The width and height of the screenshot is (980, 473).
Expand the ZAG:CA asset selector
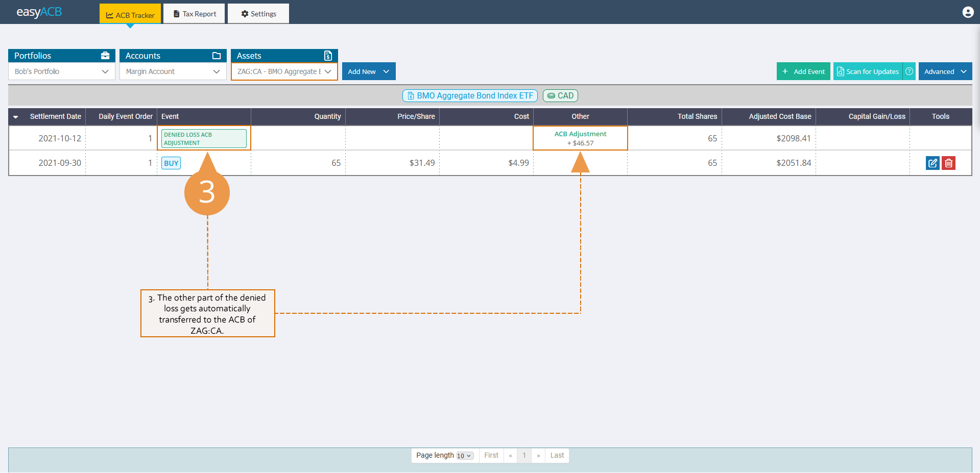(284, 71)
